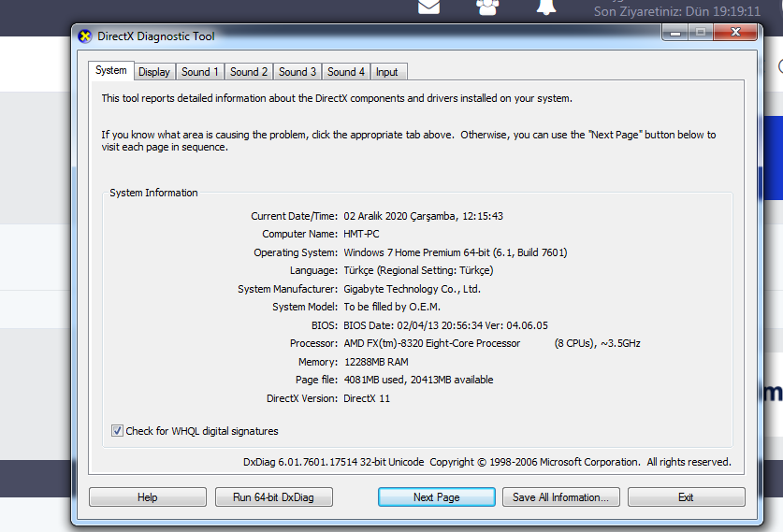Switch to the Sound 1 tab
Viewport: 783px width, 532px height.
coord(200,72)
